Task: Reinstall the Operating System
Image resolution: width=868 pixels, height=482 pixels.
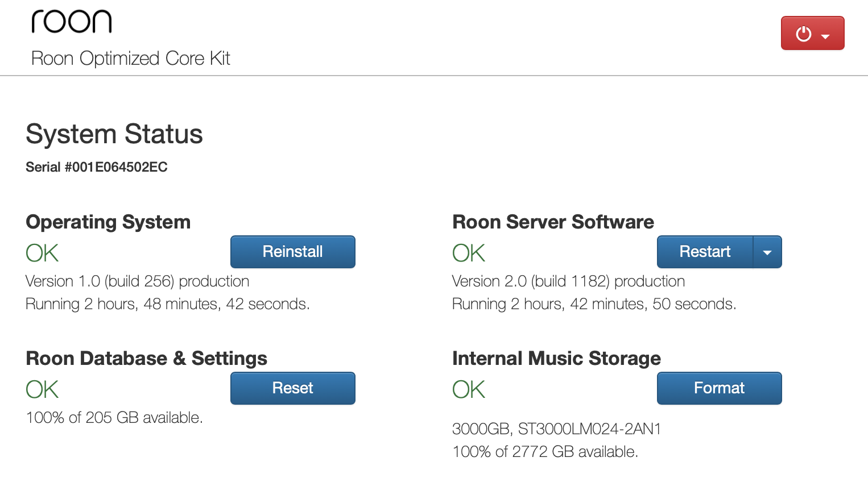Action: click(292, 252)
